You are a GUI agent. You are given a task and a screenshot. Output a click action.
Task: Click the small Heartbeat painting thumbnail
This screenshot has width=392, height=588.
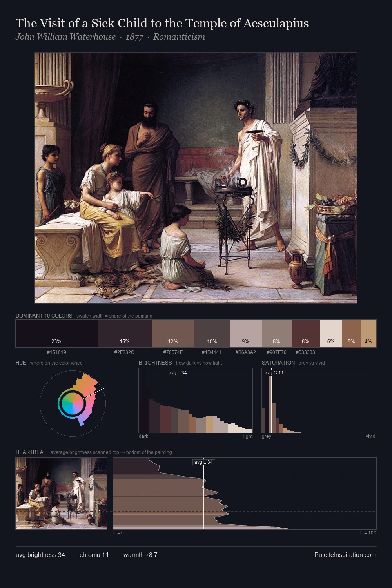tap(61, 494)
